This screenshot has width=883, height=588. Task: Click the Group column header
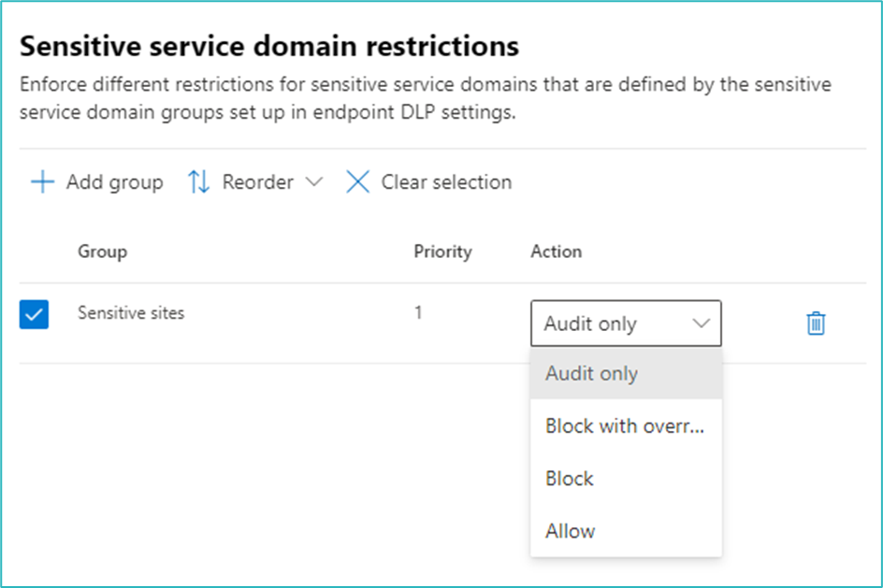click(102, 251)
